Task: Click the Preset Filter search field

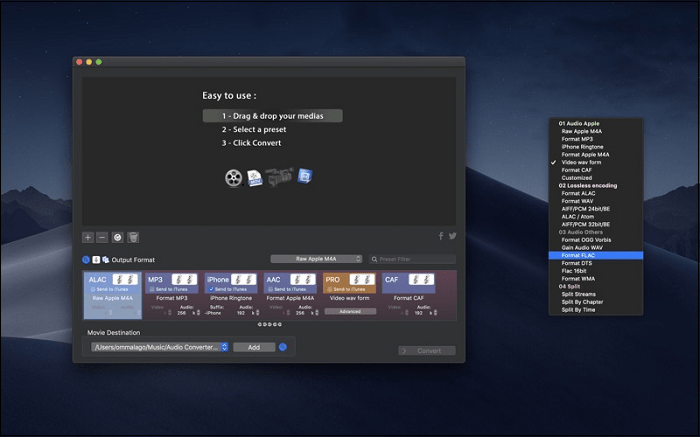Action: (x=413, y=259)
